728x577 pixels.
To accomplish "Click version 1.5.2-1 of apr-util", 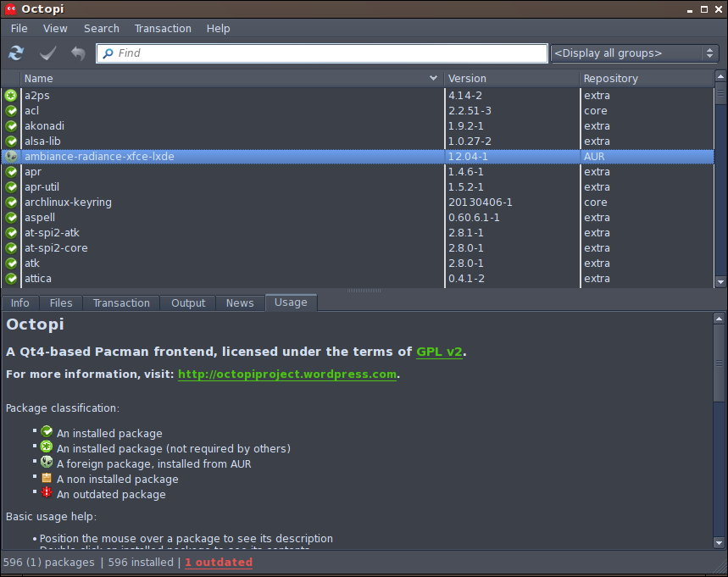I will click(465, 187).
